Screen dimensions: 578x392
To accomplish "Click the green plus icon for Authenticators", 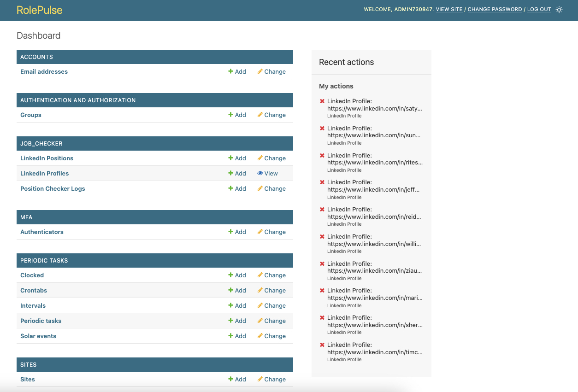I will click(x=230, y=232).
